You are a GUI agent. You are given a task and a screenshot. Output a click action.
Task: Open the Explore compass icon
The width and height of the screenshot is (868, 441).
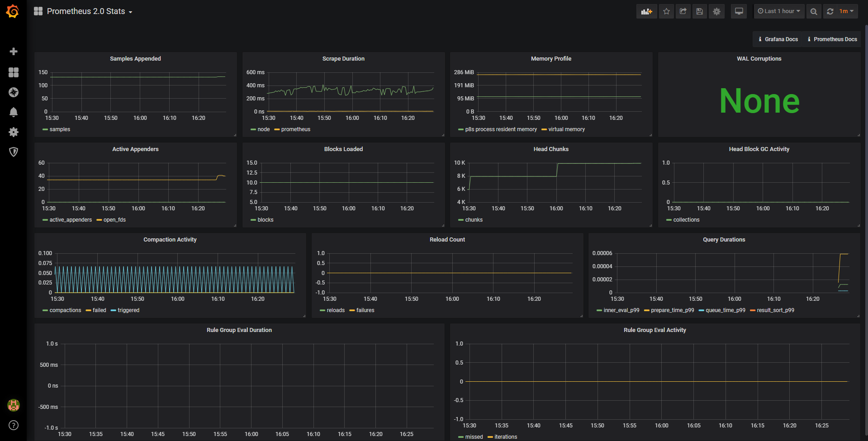click(14, 92)
